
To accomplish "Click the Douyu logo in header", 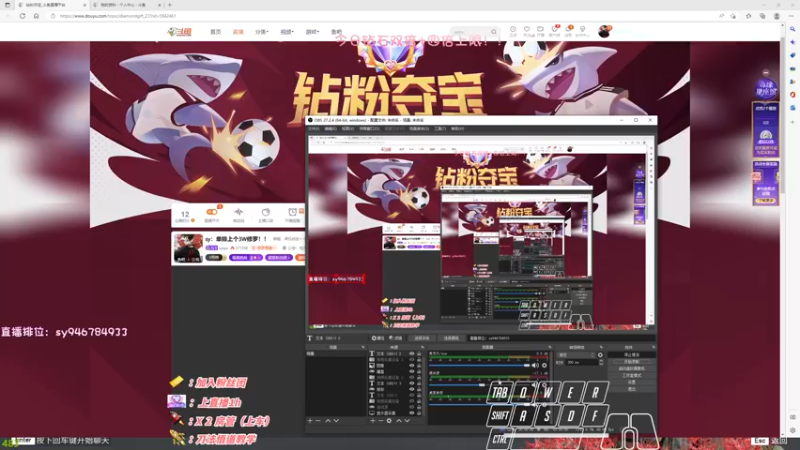I will coord(180,32).
